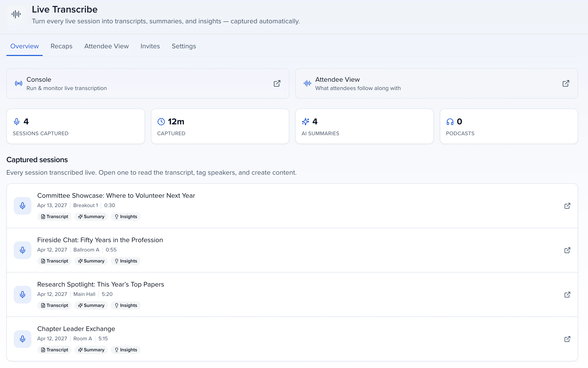Open Transcript for Committee Showcase session
Image resolution: width=588 pixels, height=368 pixels.
[54, 217]
